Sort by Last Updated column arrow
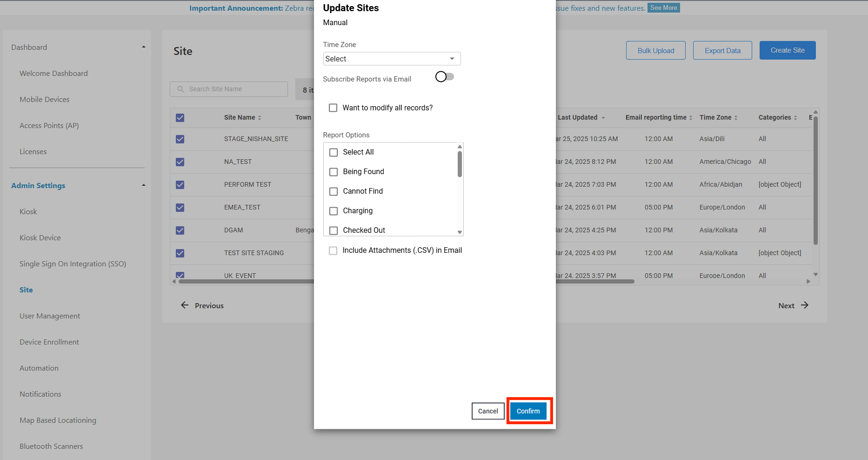 [x=603, y=118]
